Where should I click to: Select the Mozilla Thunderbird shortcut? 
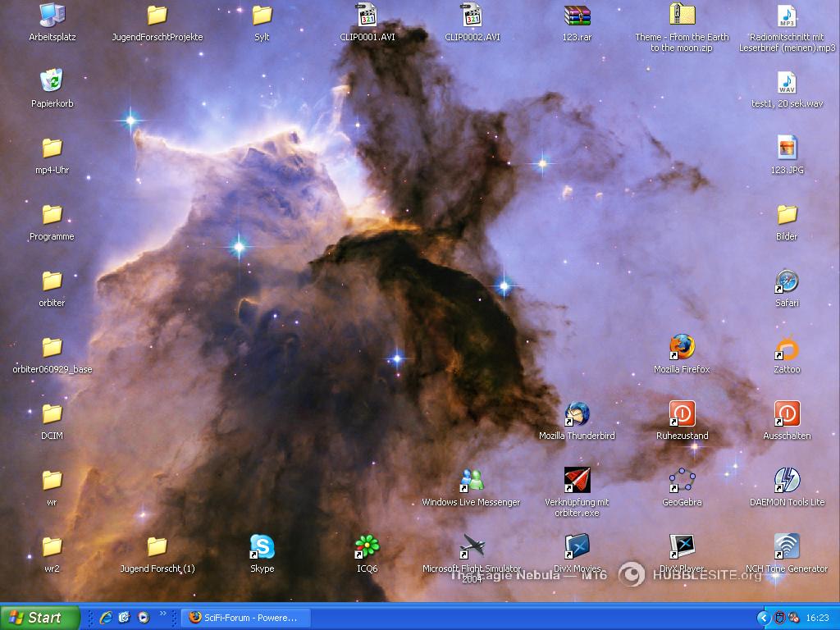[577, 414]
